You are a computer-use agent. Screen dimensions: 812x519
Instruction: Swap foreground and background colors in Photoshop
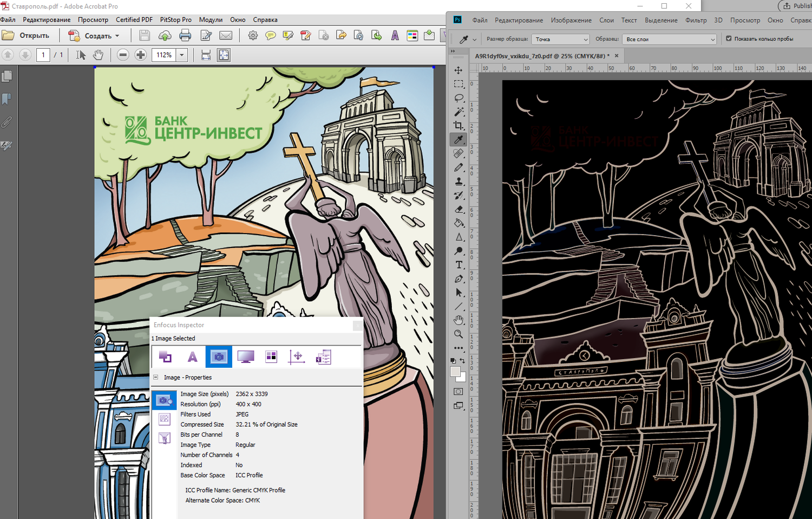click(463, 361)
